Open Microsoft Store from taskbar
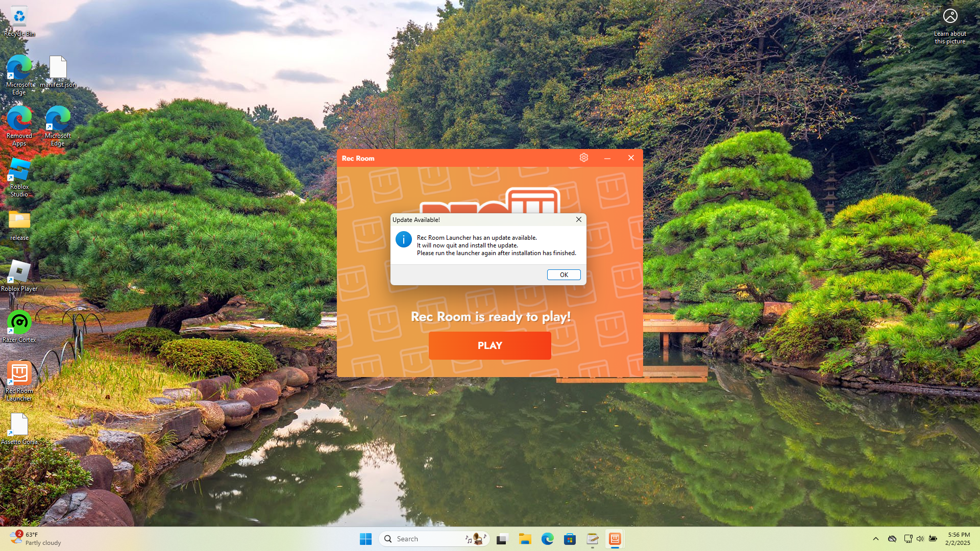Screen dimensions: 980x551 [570, 539]
